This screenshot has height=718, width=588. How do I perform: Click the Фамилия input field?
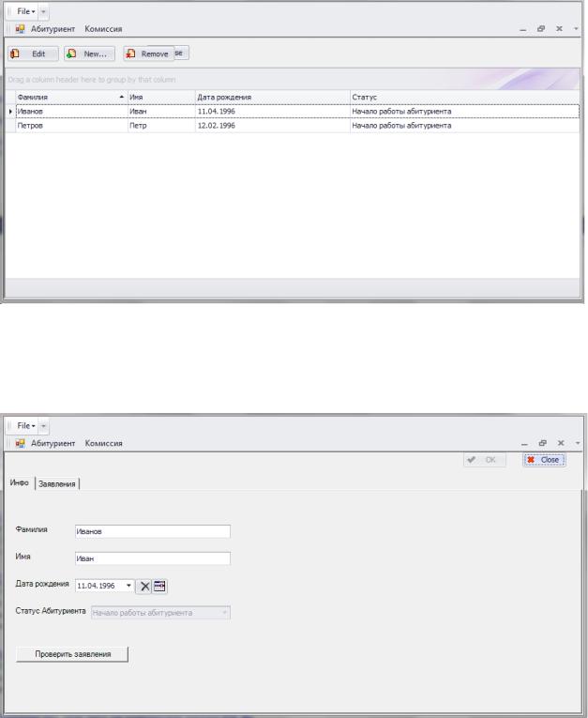click(152, 531)
